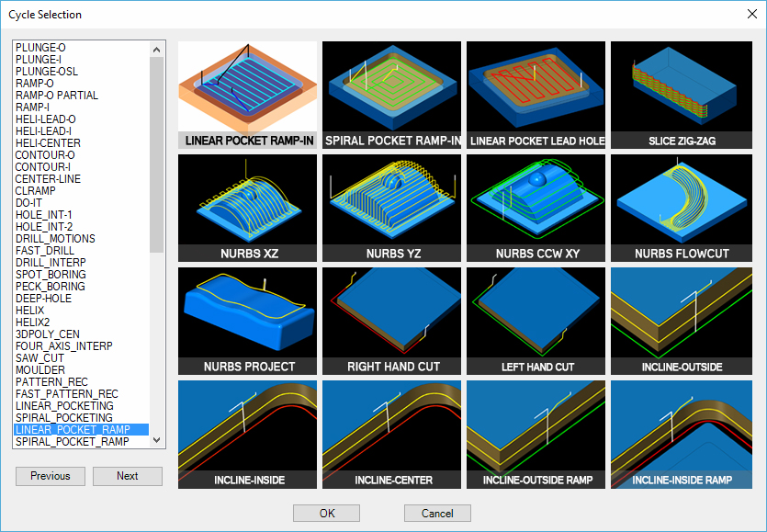
Task: Select the NURBS Project cycle thumbnail
Action: pos(248,321)
